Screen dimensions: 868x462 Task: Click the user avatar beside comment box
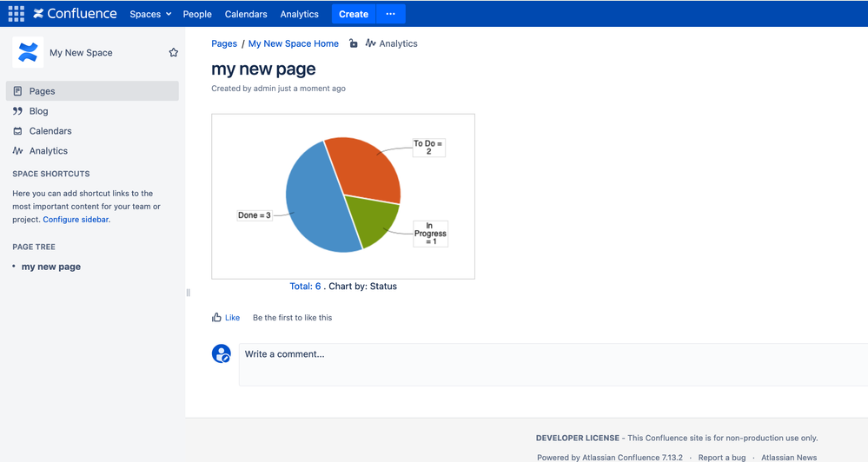pos(222,353)
